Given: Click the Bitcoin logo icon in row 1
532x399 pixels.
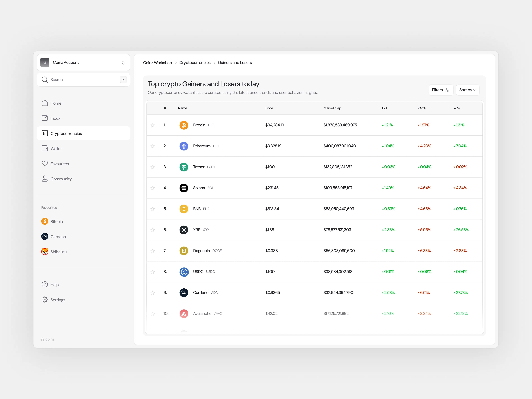Looking at the screenshot, I should click(184, 125).
